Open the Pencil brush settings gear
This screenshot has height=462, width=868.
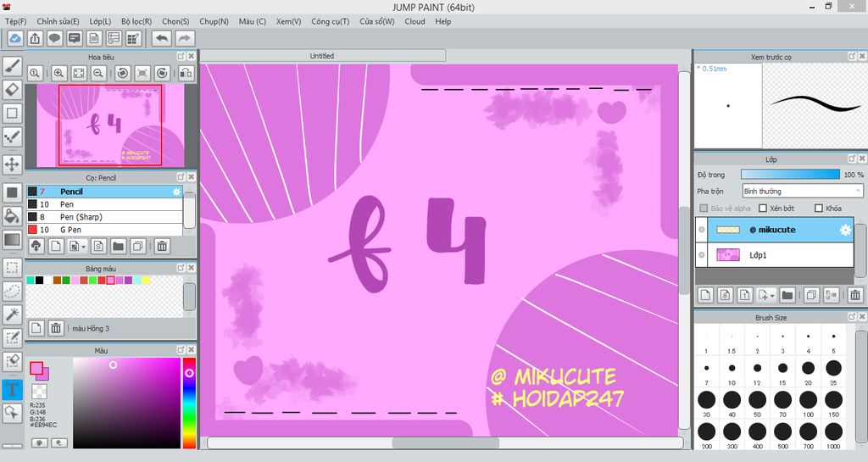point(176,192)
